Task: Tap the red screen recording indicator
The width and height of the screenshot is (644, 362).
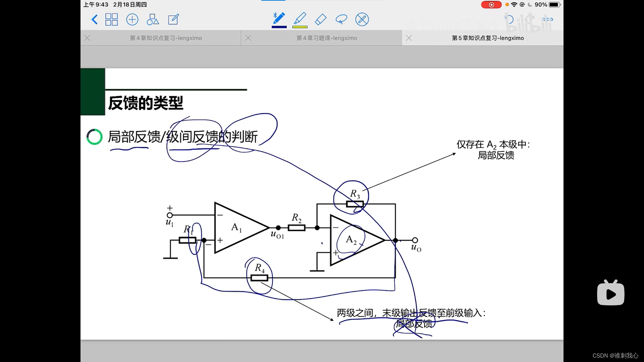Action: pyautogui.click(x=491, y=5)
